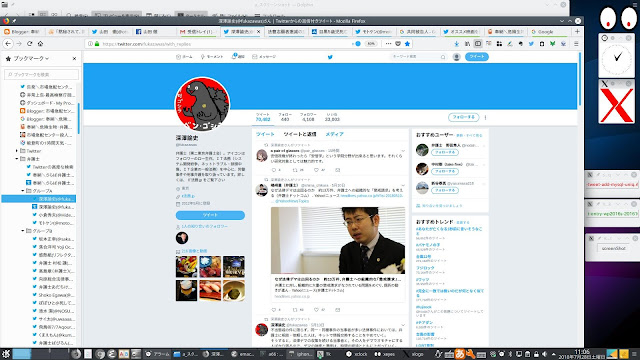Open the Twitter Moments nav item
640x360 pixels.
pyautogui.click(x=211, y=57)
